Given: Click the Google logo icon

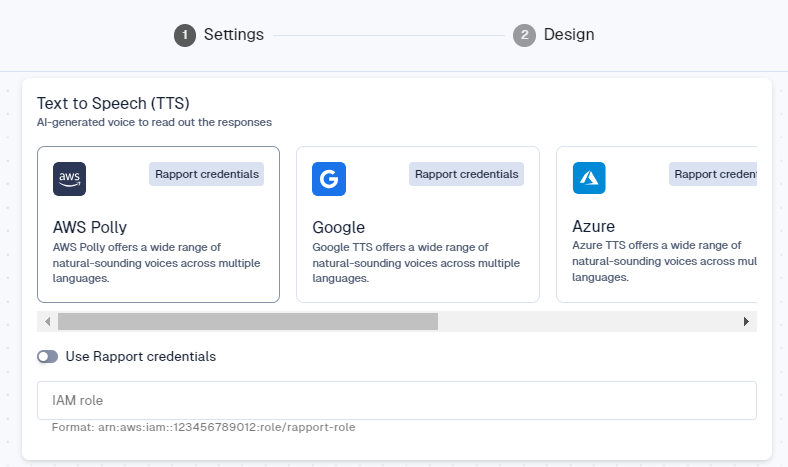Looking at the screenshot, I should (x=329, y=178).
